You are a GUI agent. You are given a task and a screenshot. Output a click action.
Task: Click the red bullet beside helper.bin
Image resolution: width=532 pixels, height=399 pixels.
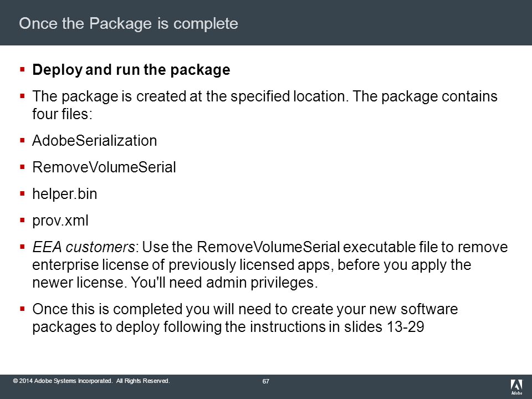coord(22,193)
